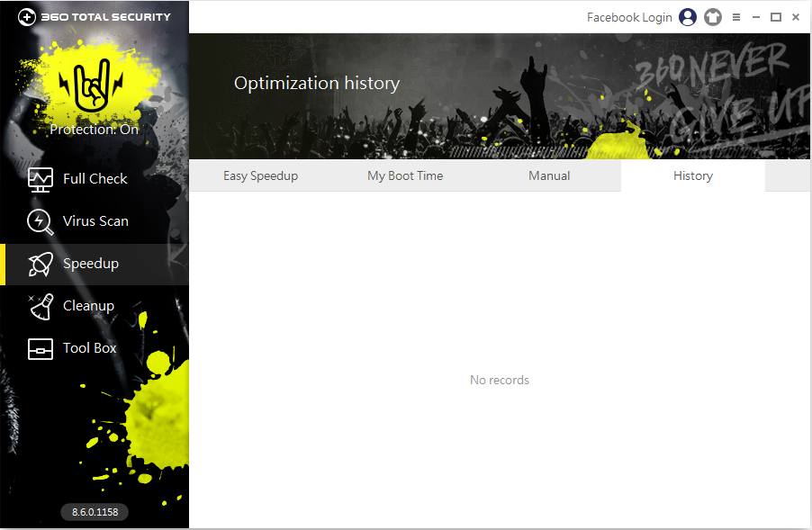Click the No records message
The height and width of the screenshot is (530, 812).
click(500, 380)
